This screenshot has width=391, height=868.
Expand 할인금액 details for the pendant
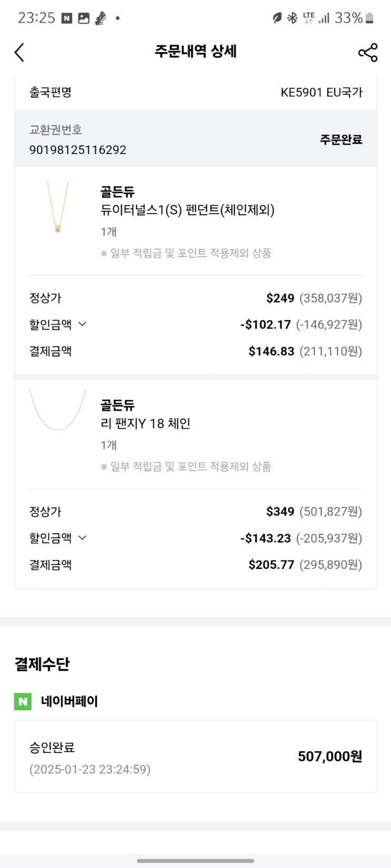click(82, 324)
